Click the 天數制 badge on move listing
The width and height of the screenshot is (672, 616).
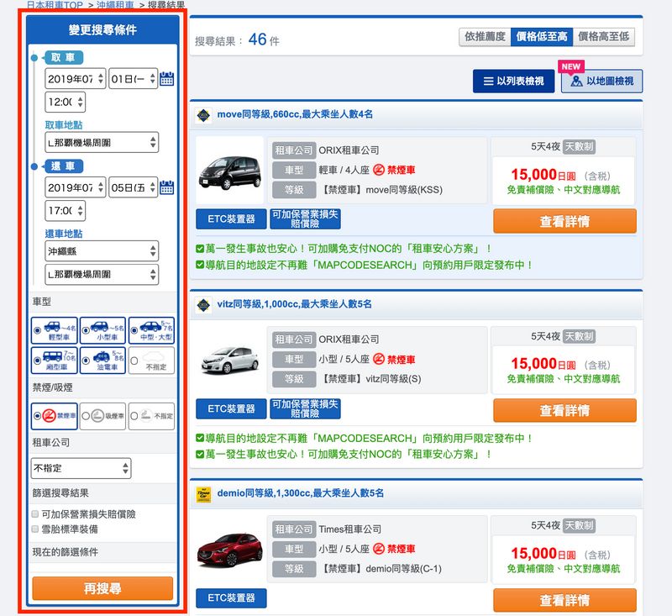pos(579,146)
